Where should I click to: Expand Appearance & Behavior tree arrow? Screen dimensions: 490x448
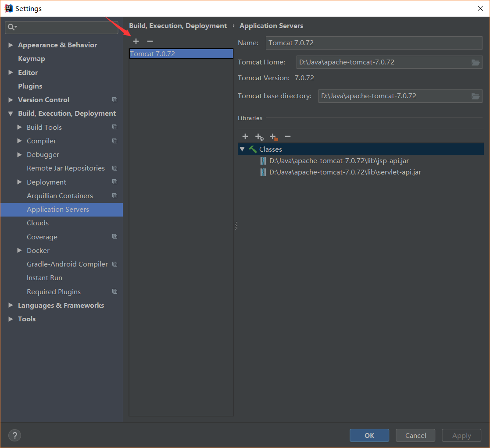(x=11, y=45)
